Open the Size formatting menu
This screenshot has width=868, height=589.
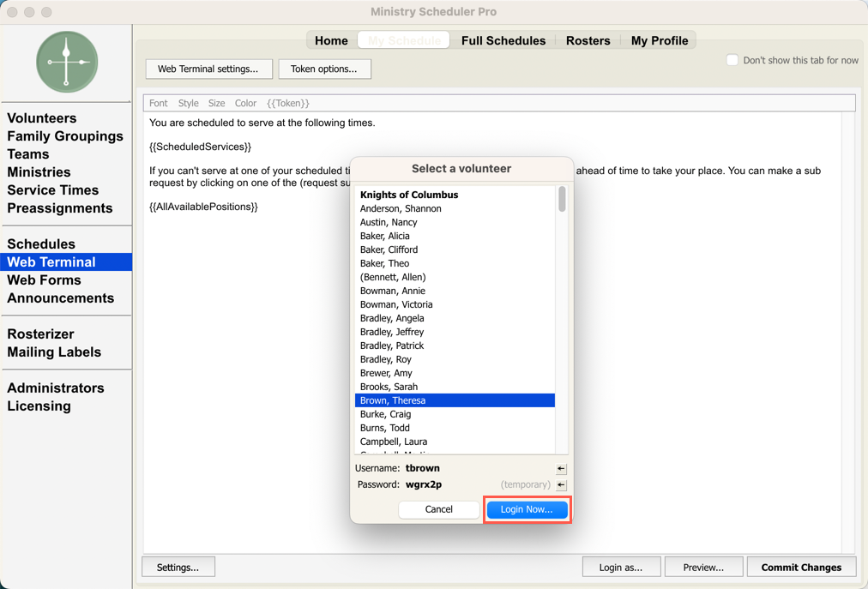pyautogui.click(x=216, y=103)
